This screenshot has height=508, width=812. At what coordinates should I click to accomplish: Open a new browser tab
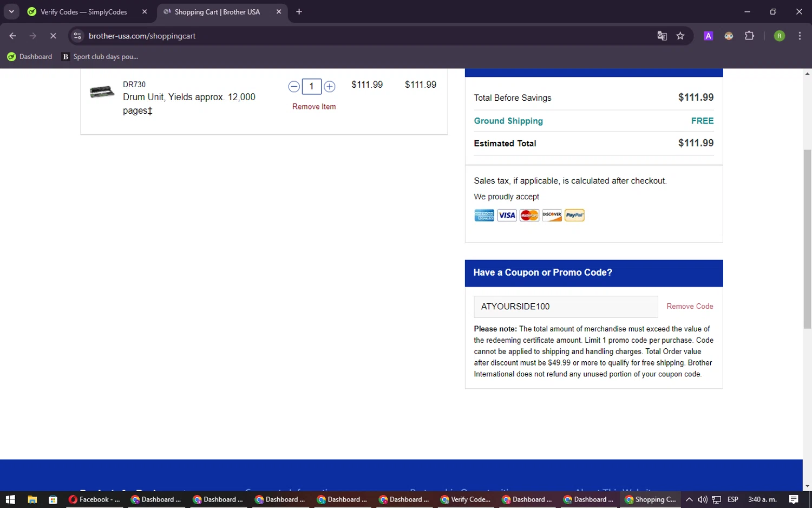pyautogui.click(x=299, y=12)
